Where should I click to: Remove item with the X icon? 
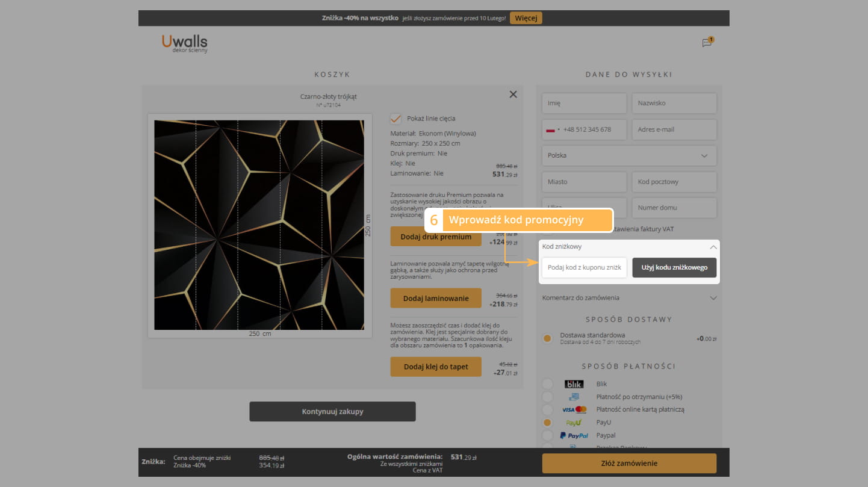[x=513, y=94]
